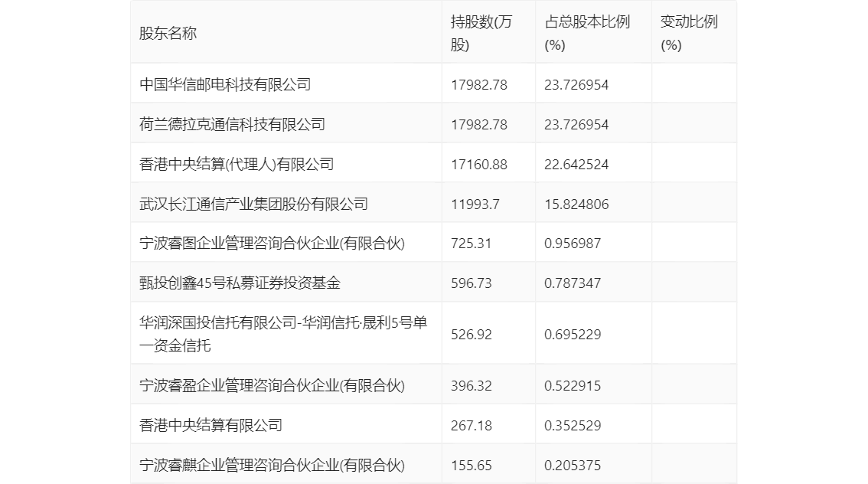The image size is (868, 484).
Task: Click shares value 267.18
Action: 471,426
